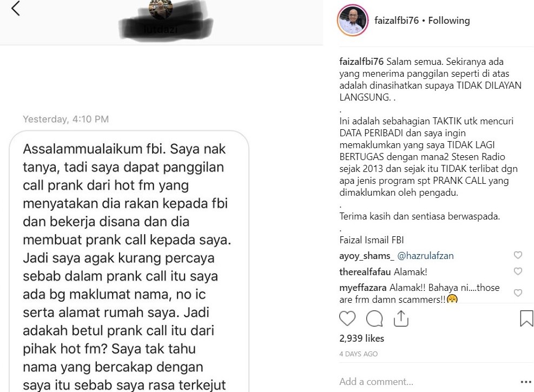Open faizalfbi76 username in header

point(397,21)
